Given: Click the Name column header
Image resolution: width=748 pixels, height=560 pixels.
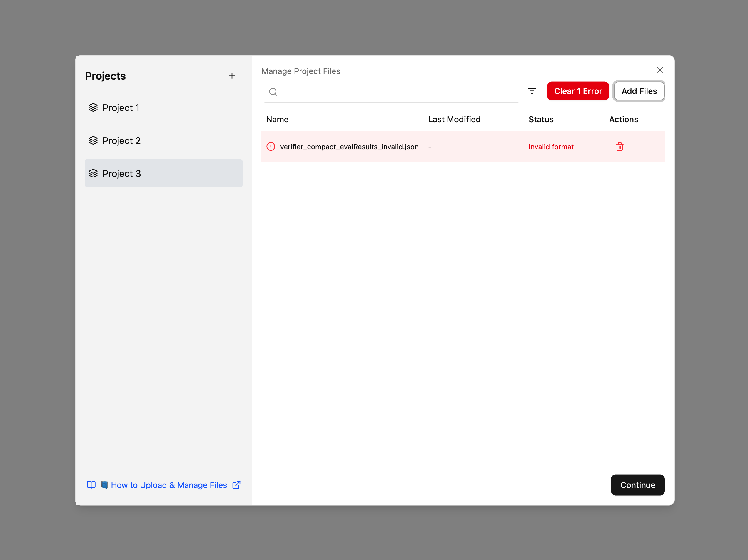Looking at the screenshot, I should point(277,119).
